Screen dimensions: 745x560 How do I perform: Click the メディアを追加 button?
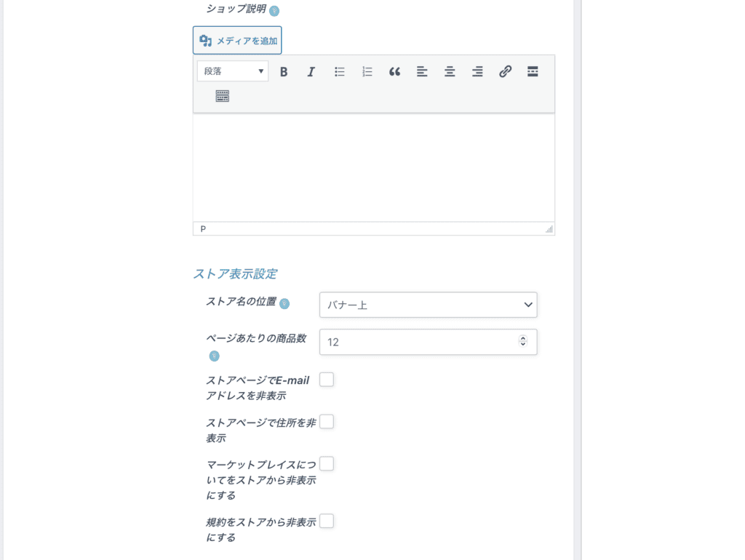tap(237, 40)
